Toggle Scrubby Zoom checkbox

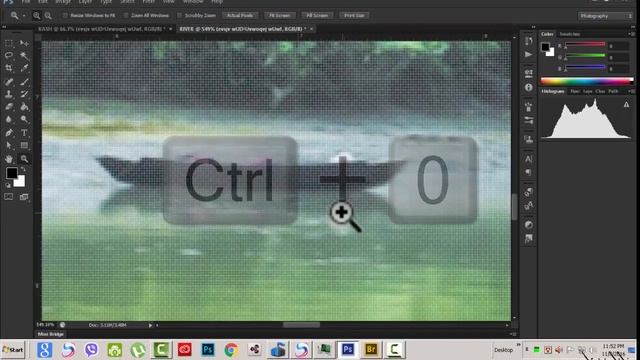point(179,16)
